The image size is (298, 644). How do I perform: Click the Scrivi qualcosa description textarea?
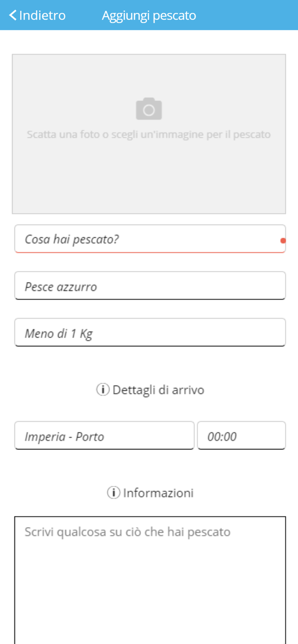[x=150, y=580]
